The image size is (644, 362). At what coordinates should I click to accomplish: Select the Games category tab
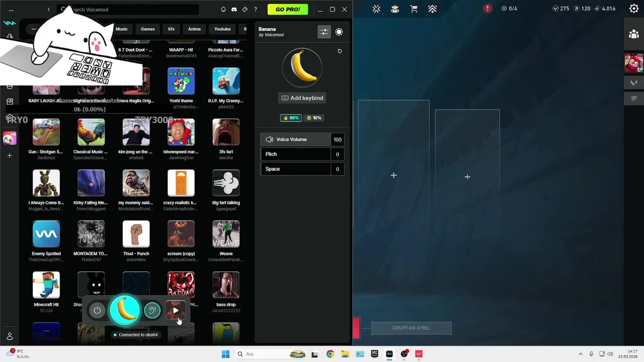(x=148, y=29)
